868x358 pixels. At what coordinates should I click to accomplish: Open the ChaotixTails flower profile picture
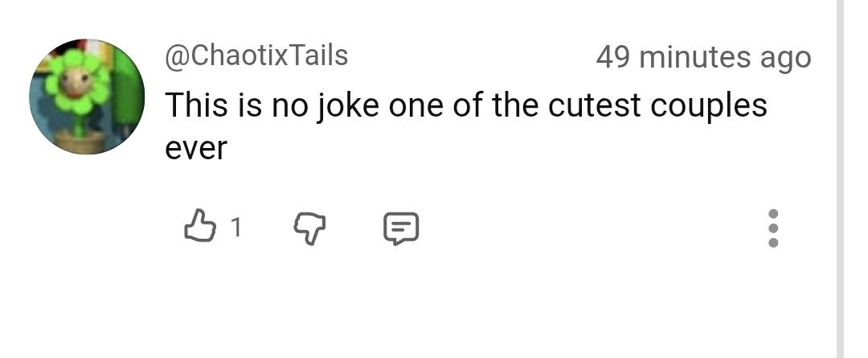[87, 96]
